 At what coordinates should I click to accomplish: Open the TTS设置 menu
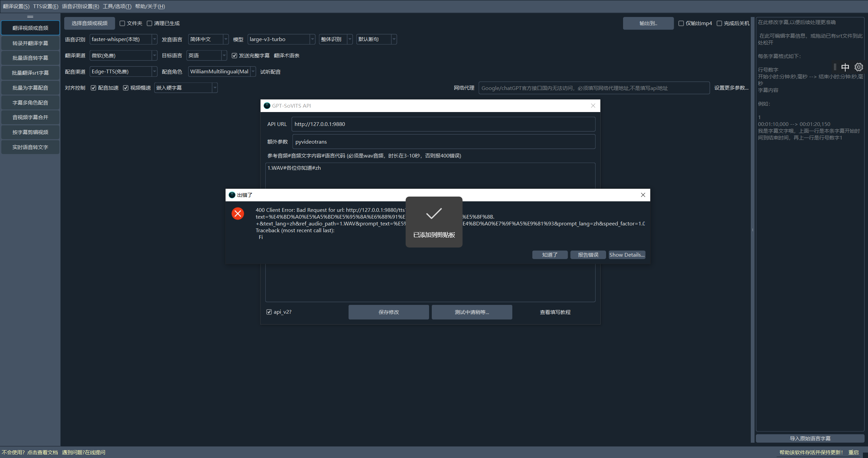pos(46,6)
